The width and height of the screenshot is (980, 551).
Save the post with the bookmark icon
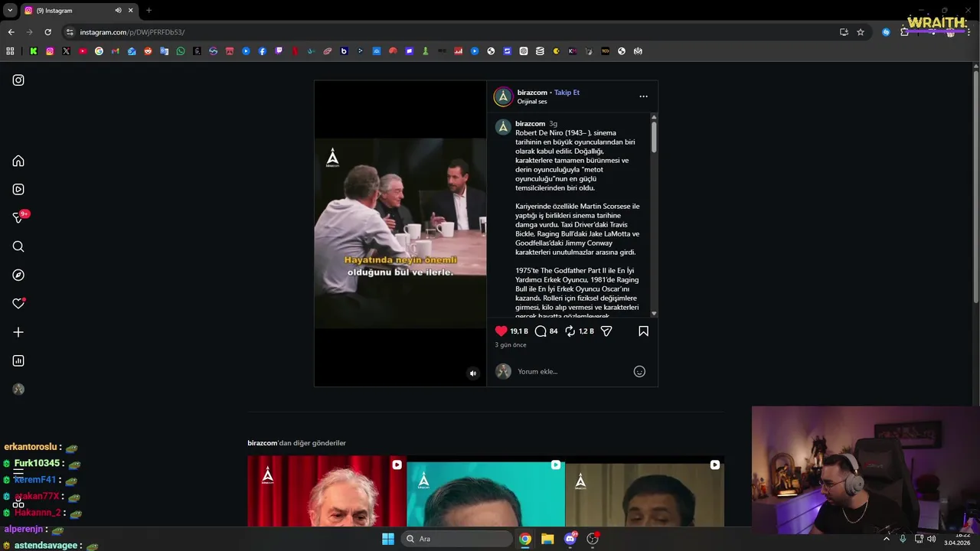(x=643, y=331)
